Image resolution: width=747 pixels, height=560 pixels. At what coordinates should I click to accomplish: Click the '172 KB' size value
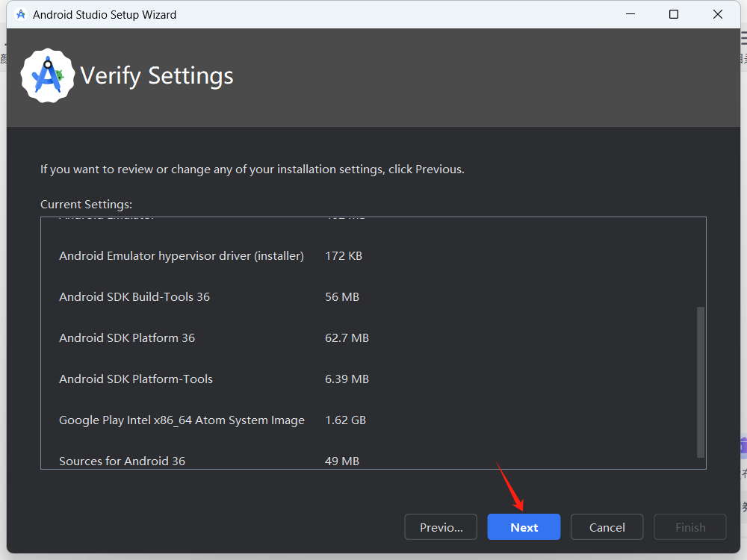(344, 255)
